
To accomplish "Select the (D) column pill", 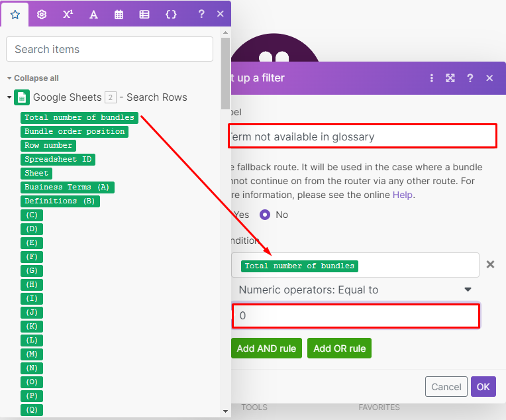I will (x=32, y=229).
